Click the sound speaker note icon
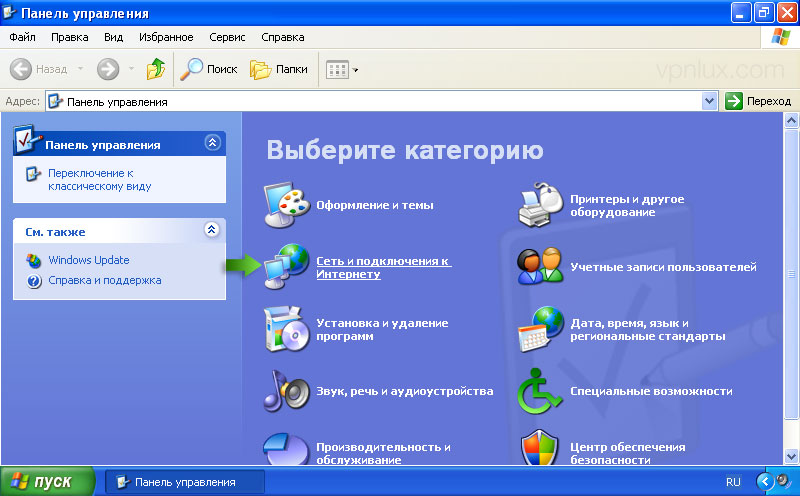 (x=287, y=391)
